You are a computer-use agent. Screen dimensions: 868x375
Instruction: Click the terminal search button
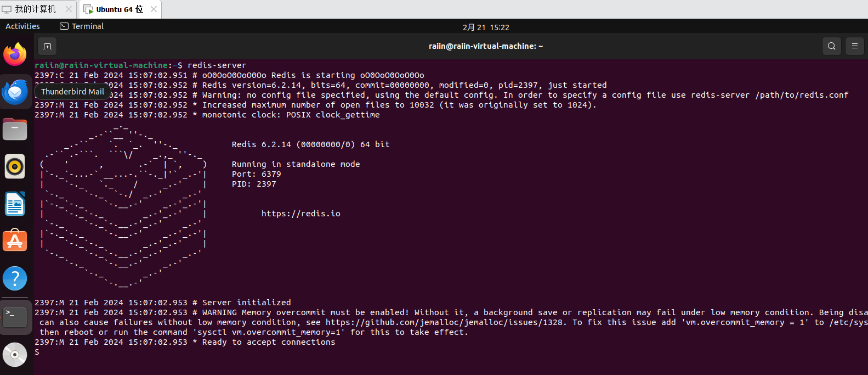[831, 47]
